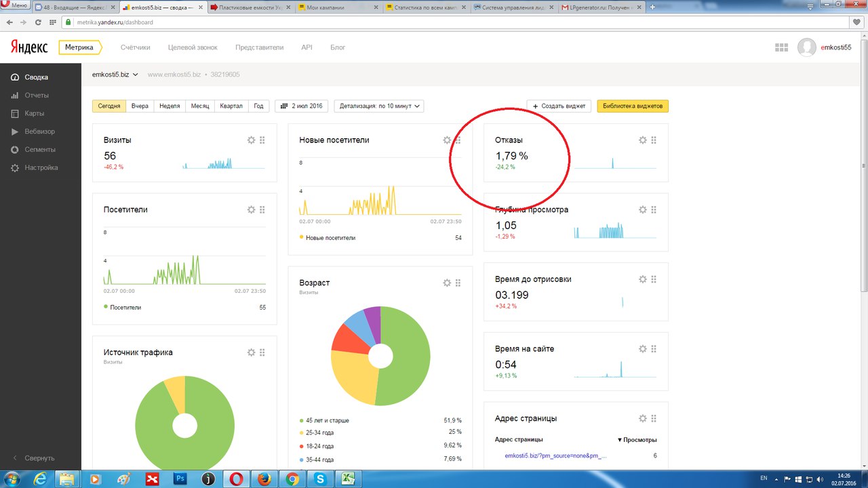868x488 pixels.
Task: Open Photoshop from the taskbar
Action: coord(180,479)
